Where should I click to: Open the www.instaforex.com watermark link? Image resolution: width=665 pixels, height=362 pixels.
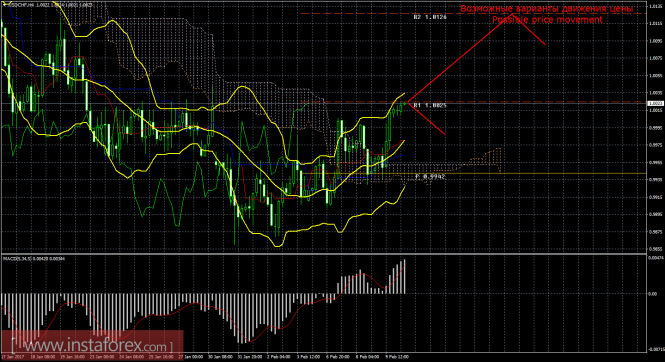92,346
